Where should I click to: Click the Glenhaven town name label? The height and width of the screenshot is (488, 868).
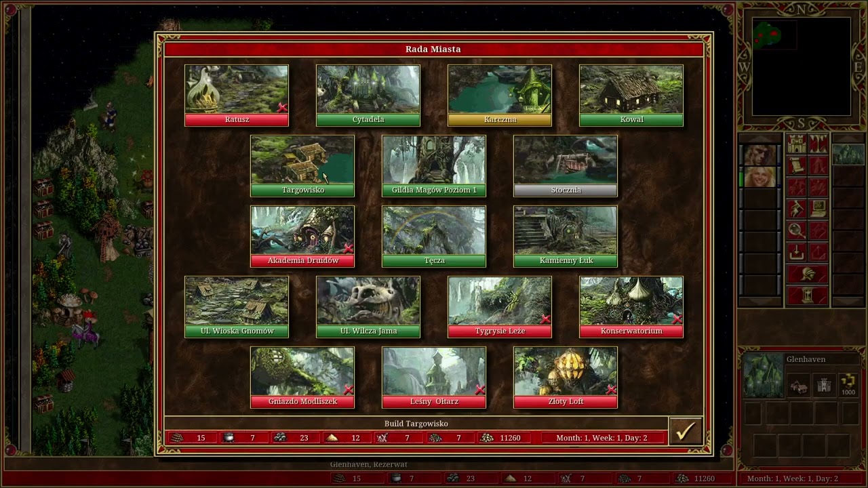806,359
